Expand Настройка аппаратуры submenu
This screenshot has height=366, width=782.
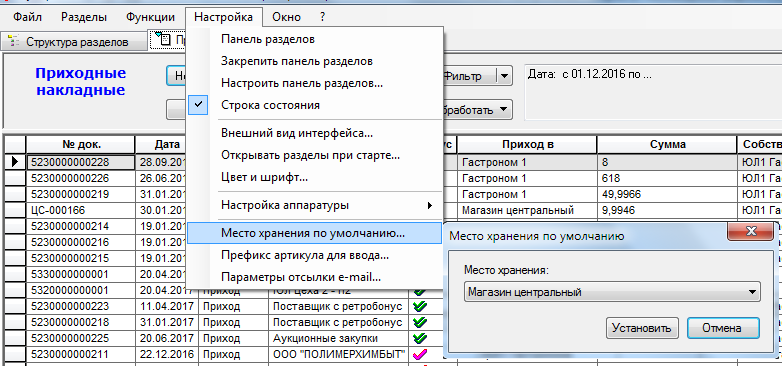[x=315, y=205]
